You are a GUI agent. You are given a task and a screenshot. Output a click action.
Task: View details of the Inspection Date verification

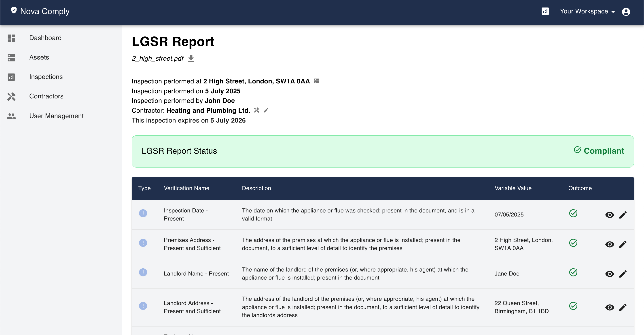[610, 214]
